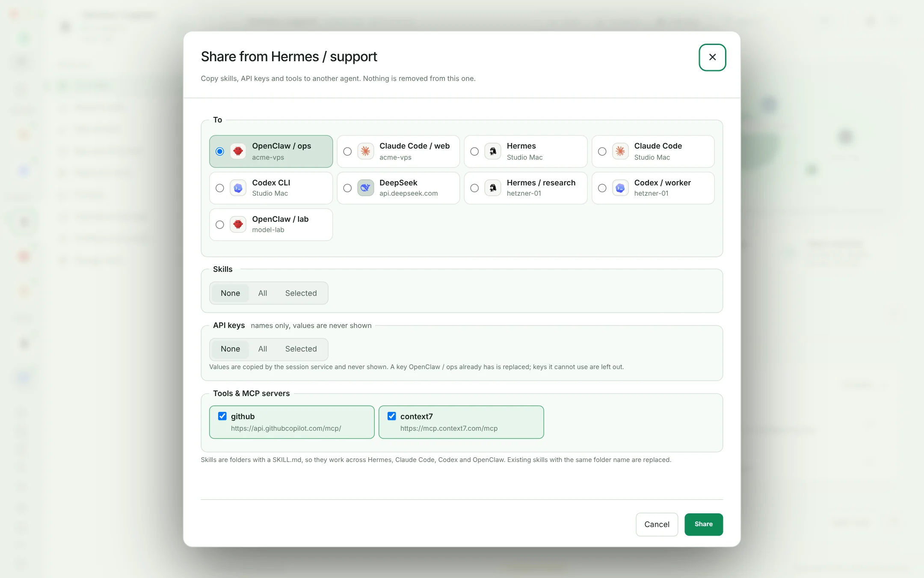Image resolution: width=924 pixels, height=578 pixels.
Task: Cancel the share dialog
Action: 657,524
